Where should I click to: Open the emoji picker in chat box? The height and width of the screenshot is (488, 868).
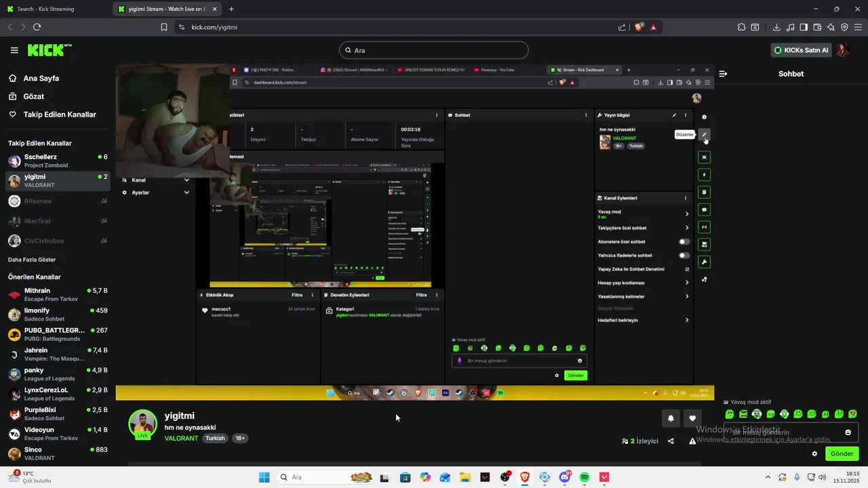848,432
